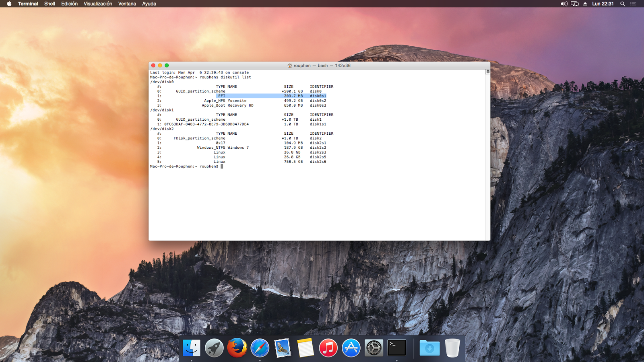Close the Terminal window
Viewport: 644px width, 362px height.
click(153, 66)
